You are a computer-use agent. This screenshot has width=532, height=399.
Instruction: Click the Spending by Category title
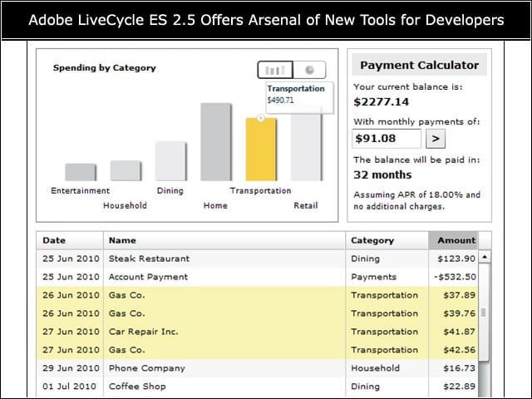(105, 68)
